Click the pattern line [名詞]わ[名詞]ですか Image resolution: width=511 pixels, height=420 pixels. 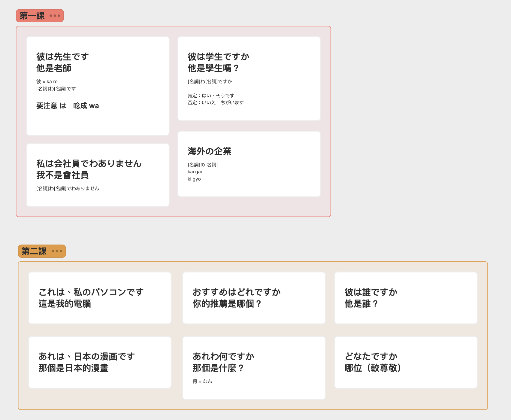coord(210,81)
